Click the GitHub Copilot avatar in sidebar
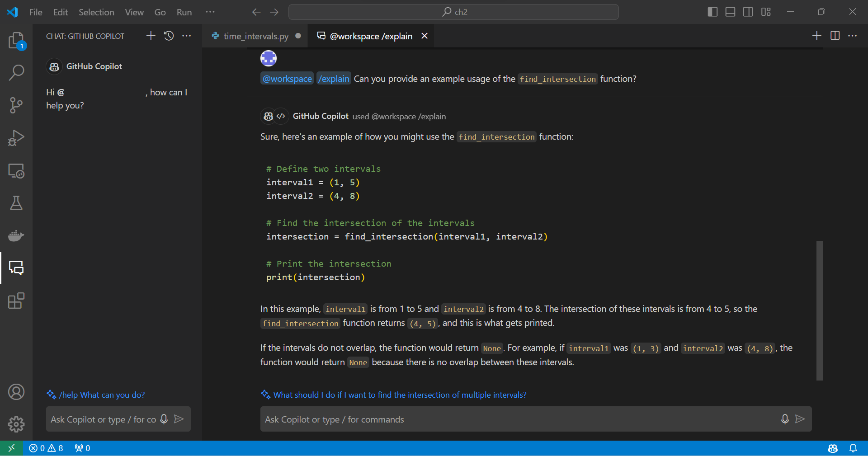The width and height of the screenshot is (868, 456). 54,66
